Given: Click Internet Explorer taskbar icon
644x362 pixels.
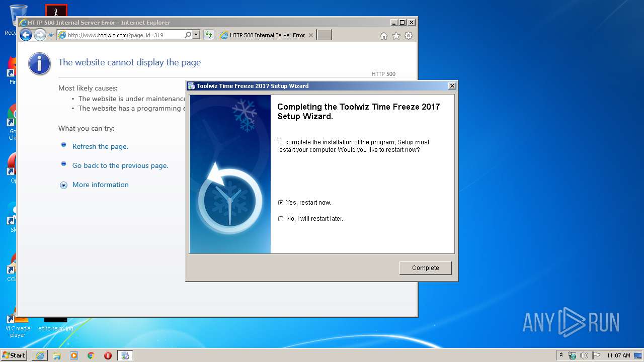Looking at the screenshot, I should click(40, 355).
